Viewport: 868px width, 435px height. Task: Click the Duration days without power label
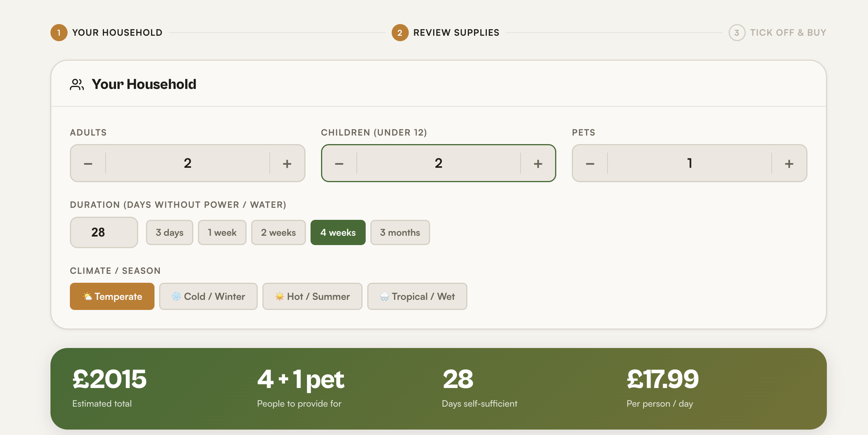tap(178, 205)
